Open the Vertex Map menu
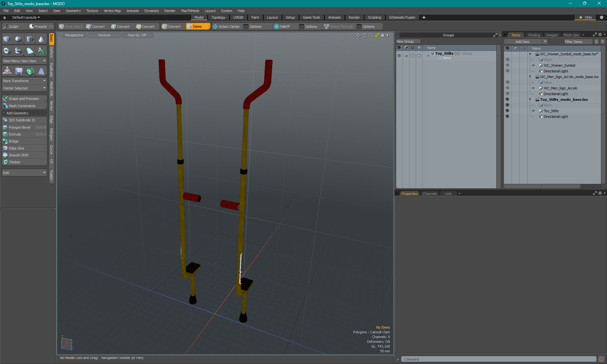Viewport: 607px width, 364px height. point(112,11)
